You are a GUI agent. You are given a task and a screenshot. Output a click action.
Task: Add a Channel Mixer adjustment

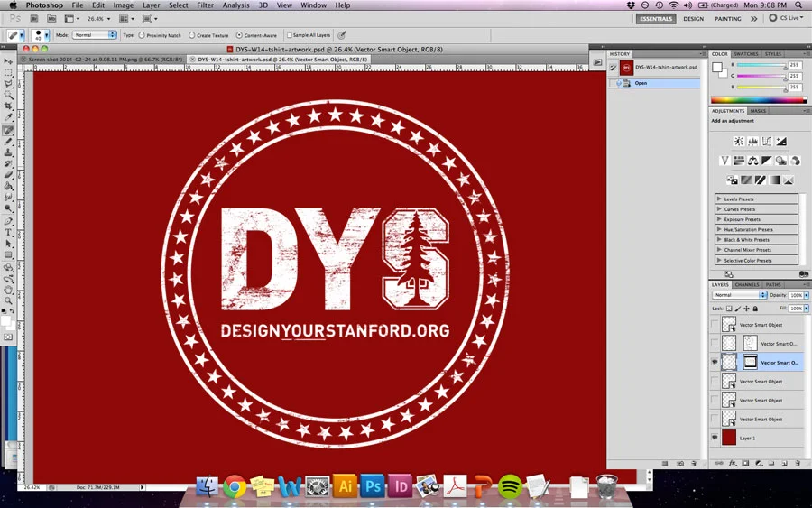[795, 161]
